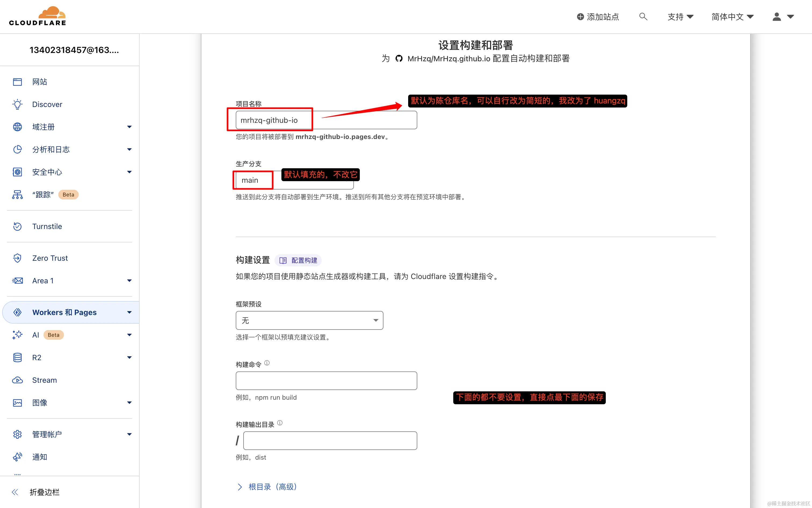Click the Turnstile check icon
The height and width of the screenshot is (508, 812).
[x=17, y=226]
